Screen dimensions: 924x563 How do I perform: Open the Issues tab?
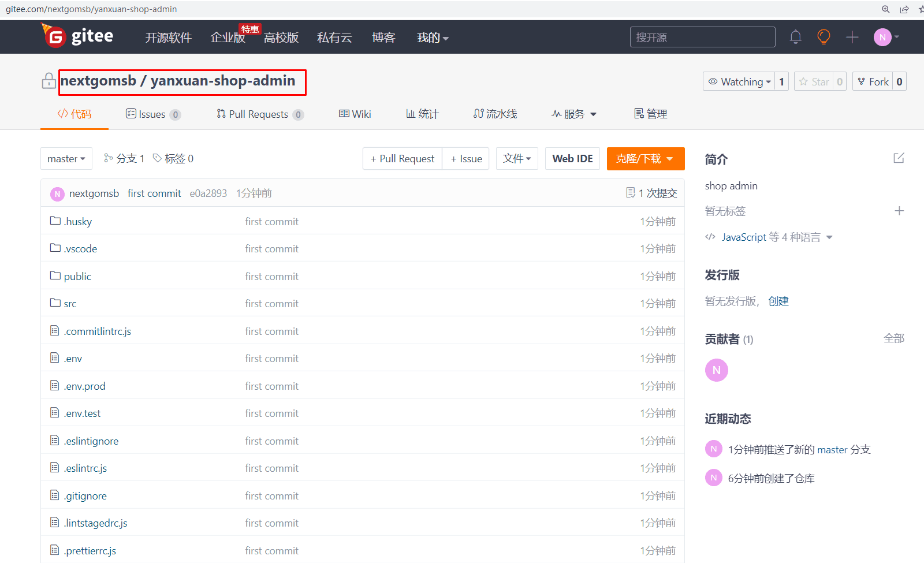153,114
